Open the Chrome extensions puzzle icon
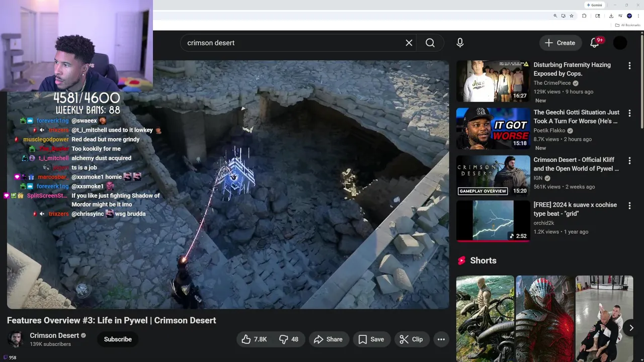The width and height of the screenshot is (644, 362). 584,16
